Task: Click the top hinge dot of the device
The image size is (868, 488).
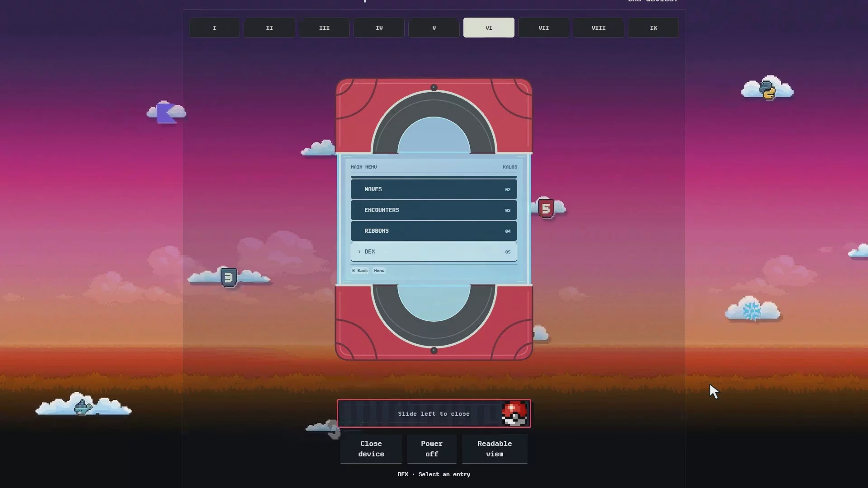Action: [x=434, y=88]
